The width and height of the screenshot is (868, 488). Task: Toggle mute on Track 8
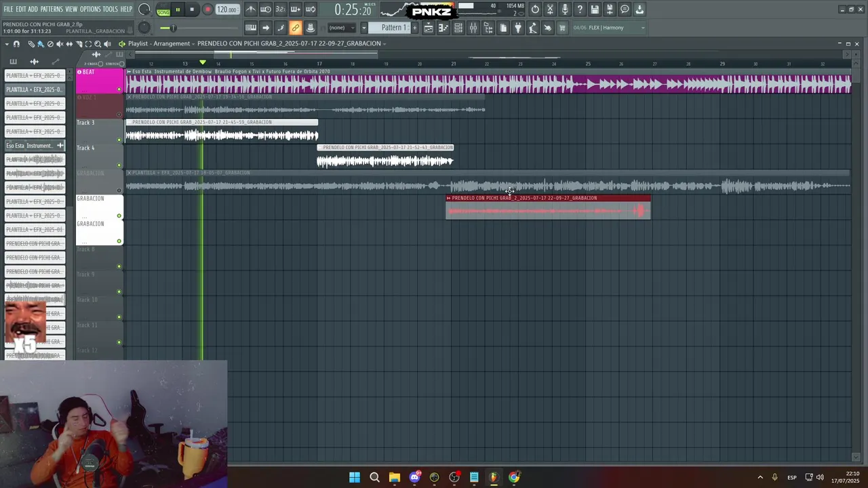tap(119, 266)
